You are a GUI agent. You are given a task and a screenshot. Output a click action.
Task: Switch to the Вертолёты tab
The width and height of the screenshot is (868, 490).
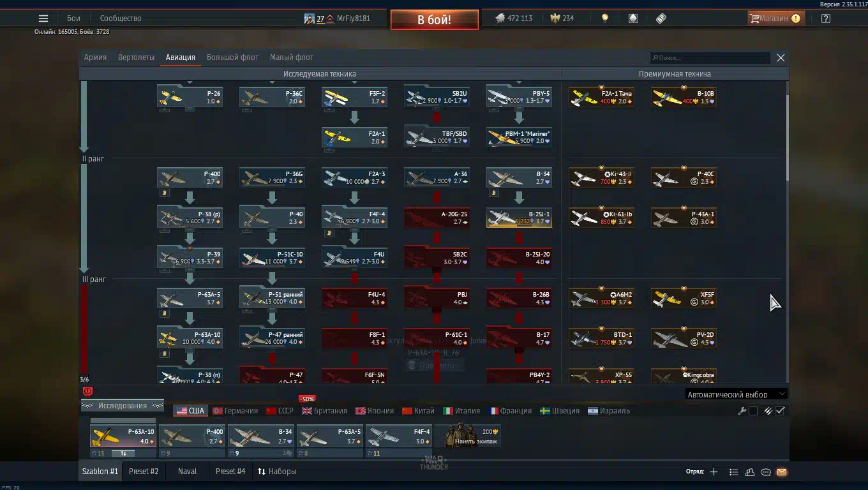click(136, 57)
